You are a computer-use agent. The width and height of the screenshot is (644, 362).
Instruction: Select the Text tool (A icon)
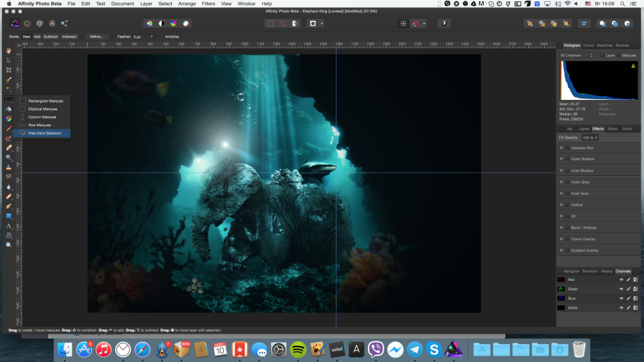(x=9, y=226)
